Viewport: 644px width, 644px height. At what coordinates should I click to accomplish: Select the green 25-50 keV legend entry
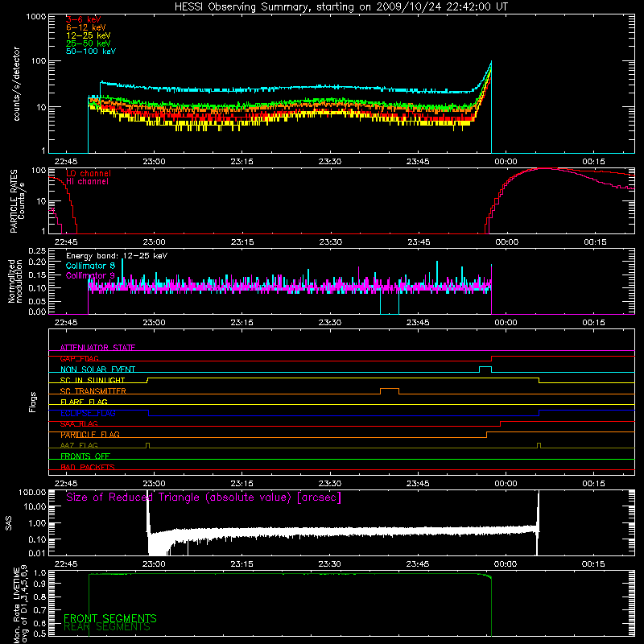click(x=89, y=43)
